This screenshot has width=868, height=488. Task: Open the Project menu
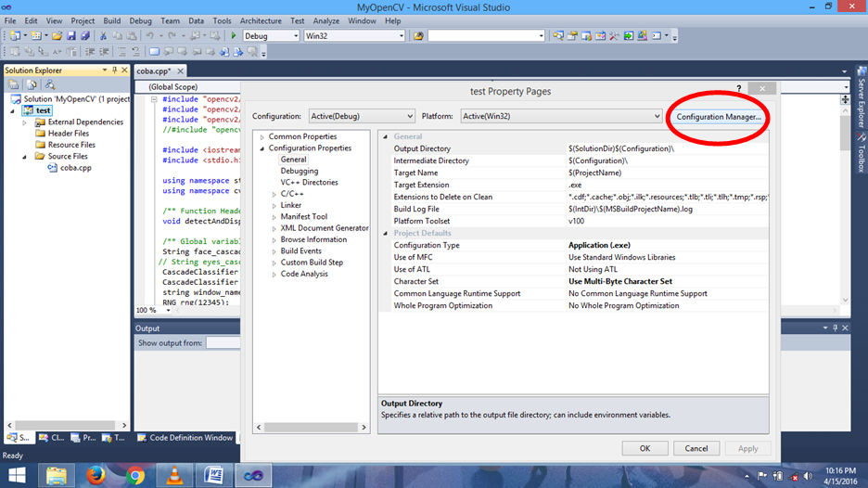(x=83, y=21)
